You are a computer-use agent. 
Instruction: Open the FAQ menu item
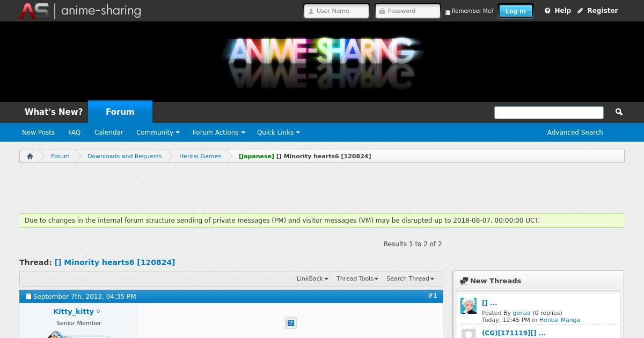(x=74, y=133)
